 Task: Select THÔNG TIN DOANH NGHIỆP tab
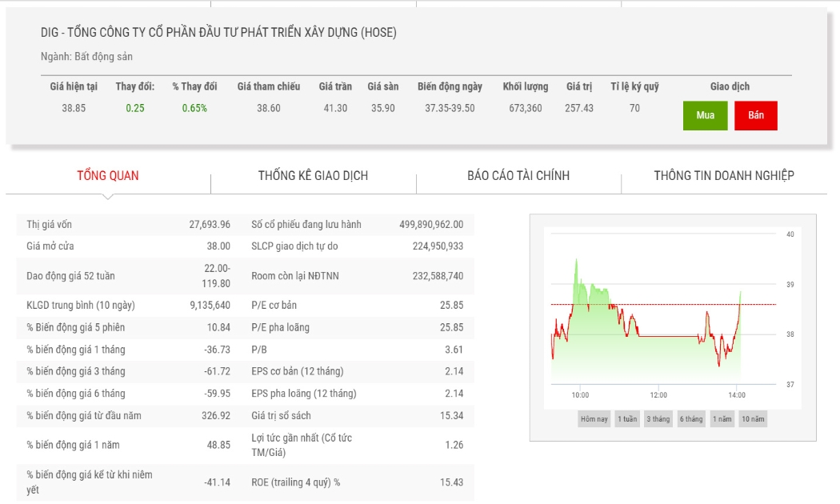click(724, 176)
